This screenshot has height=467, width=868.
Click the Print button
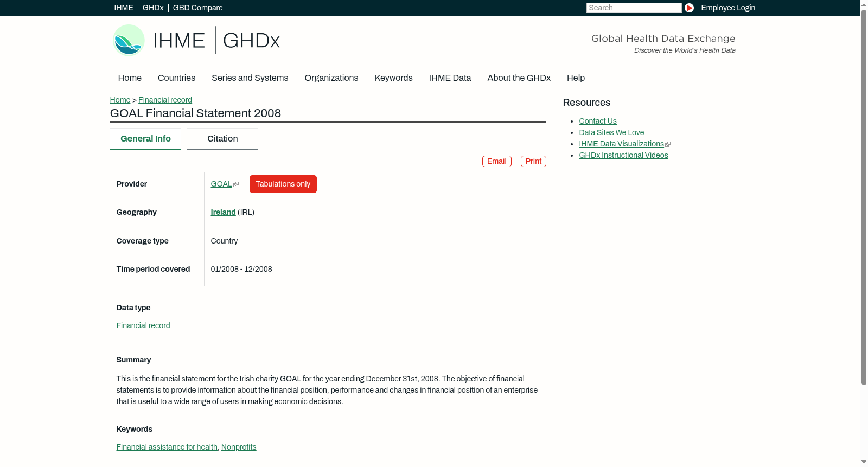click(533, 161)
